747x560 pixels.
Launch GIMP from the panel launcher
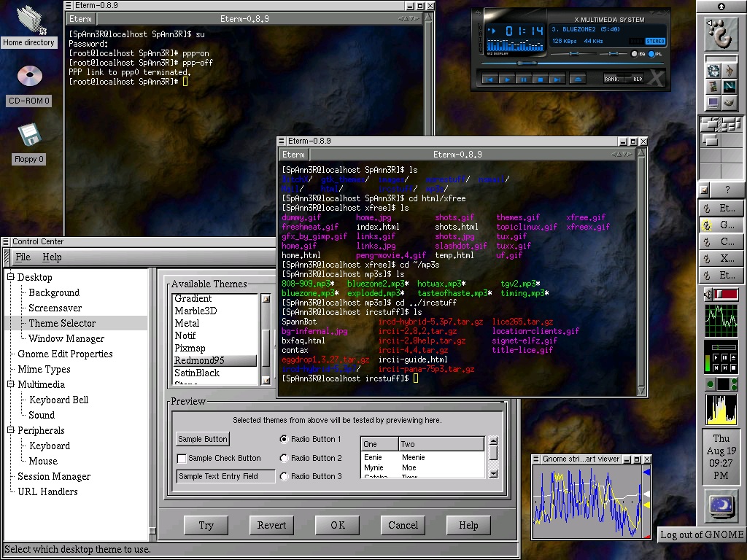[x=729, y=102]
